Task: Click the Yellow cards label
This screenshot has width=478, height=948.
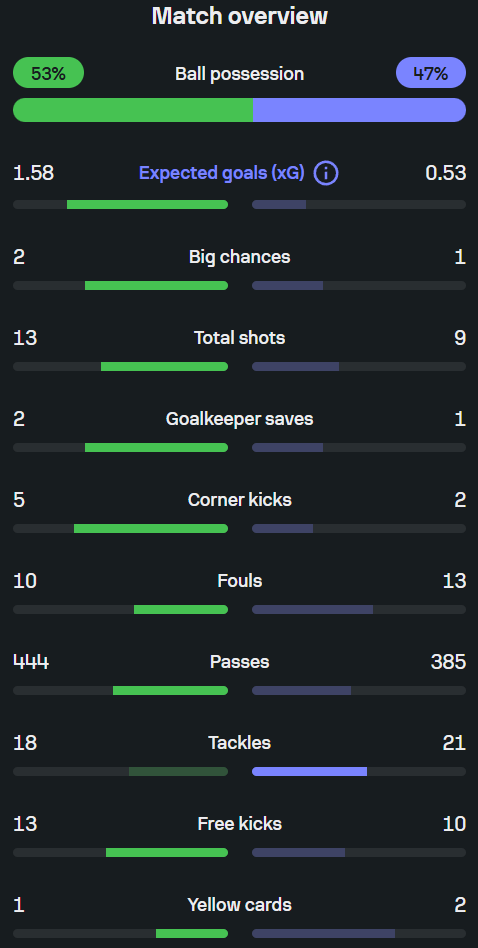Action: tap(239, 905)
